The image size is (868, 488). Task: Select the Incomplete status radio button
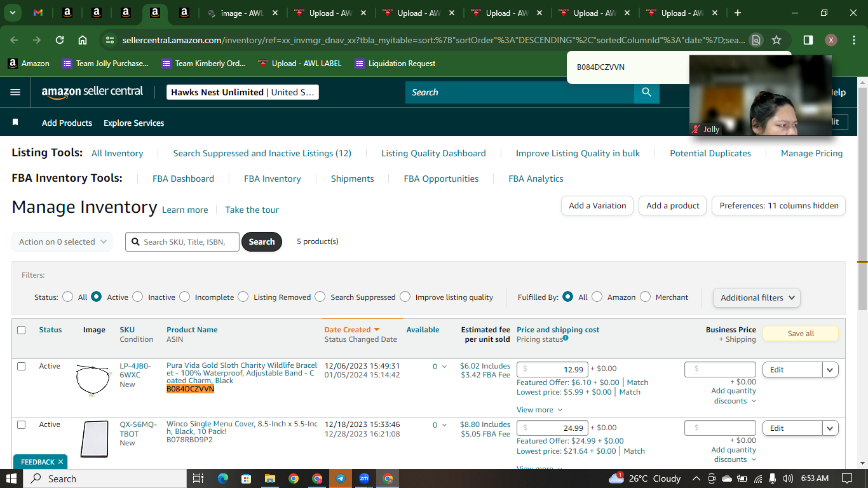pyautogui.click(x=185, y=296)
